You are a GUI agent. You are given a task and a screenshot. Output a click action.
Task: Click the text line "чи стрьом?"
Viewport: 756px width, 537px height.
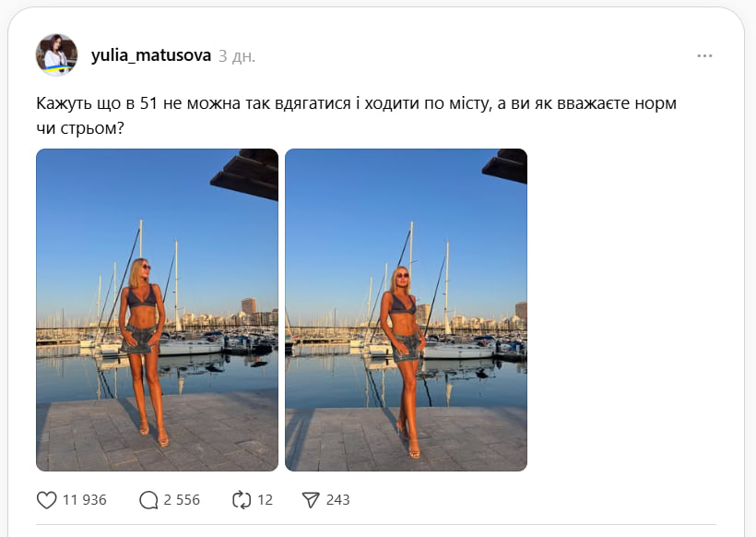coord(80,128)
